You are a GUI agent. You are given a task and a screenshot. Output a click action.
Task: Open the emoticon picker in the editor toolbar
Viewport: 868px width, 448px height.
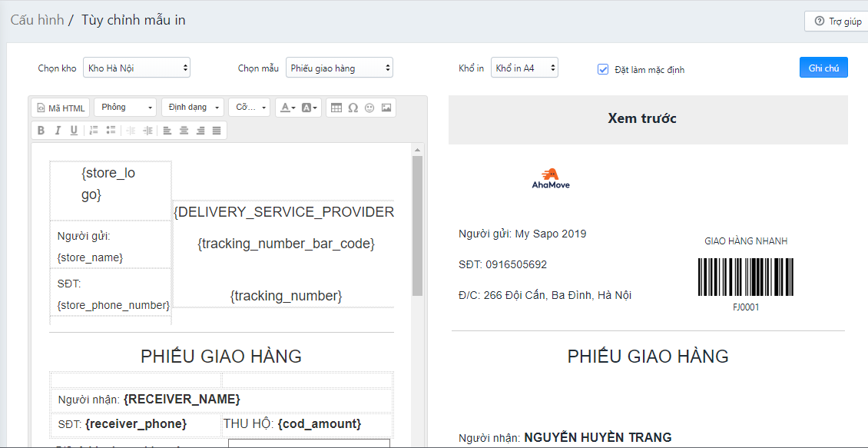click(x=370, y=108)
